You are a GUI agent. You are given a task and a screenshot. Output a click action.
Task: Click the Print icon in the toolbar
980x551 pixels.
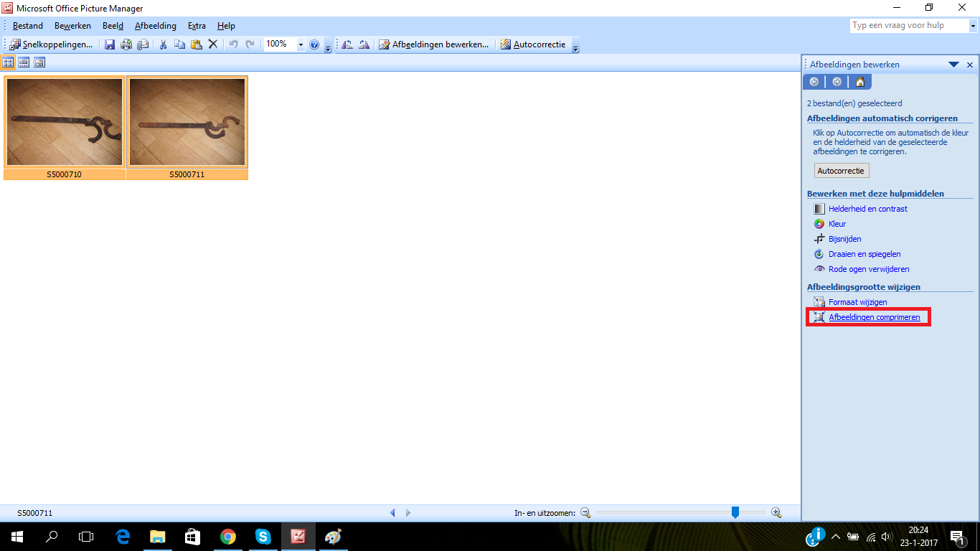click(x=126, y=44)
